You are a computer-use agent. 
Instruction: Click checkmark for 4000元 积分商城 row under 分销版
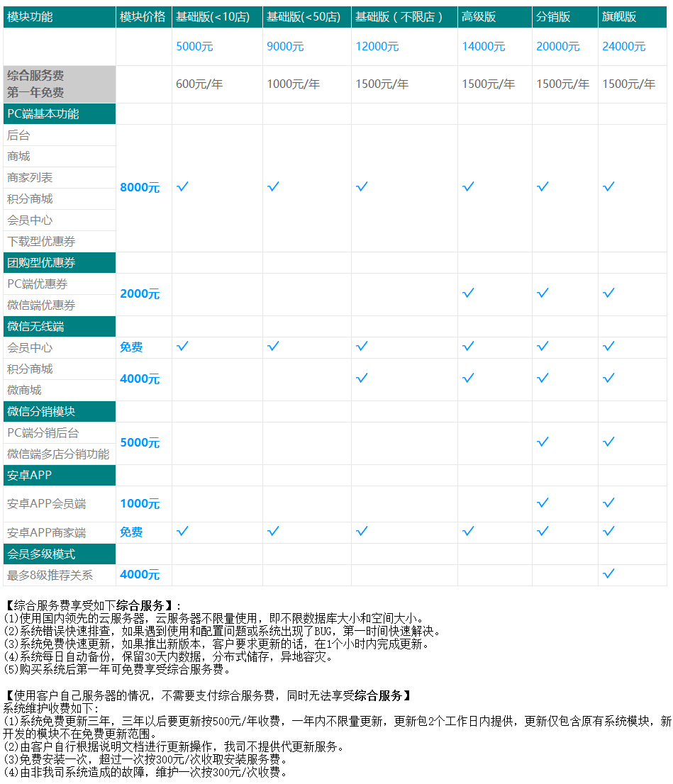click(543, 378)
